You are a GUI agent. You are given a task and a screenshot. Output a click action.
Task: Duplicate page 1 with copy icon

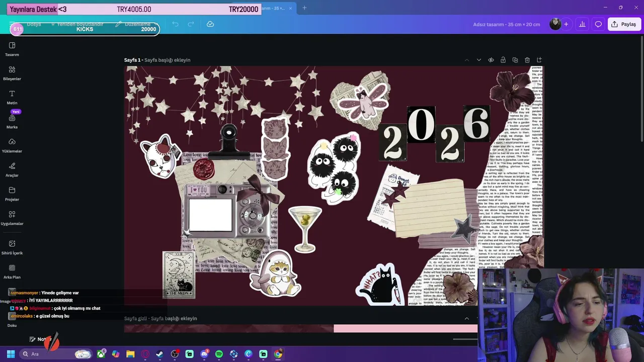click(515, 60)
